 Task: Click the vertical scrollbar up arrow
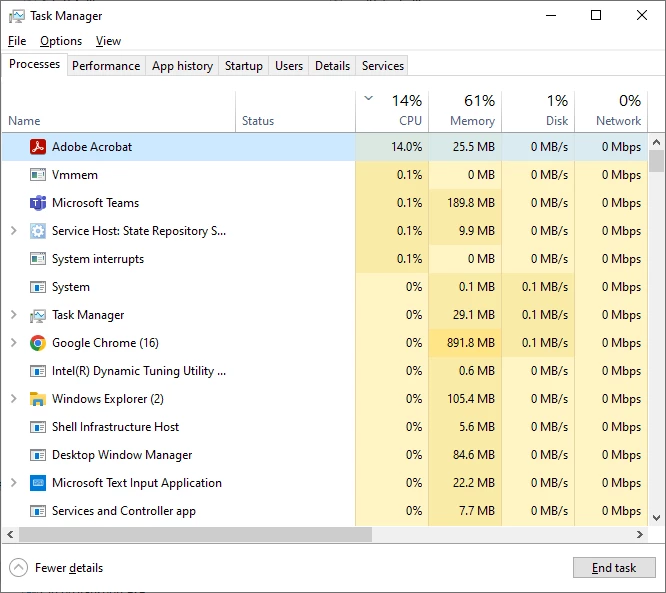coord(656,142)
